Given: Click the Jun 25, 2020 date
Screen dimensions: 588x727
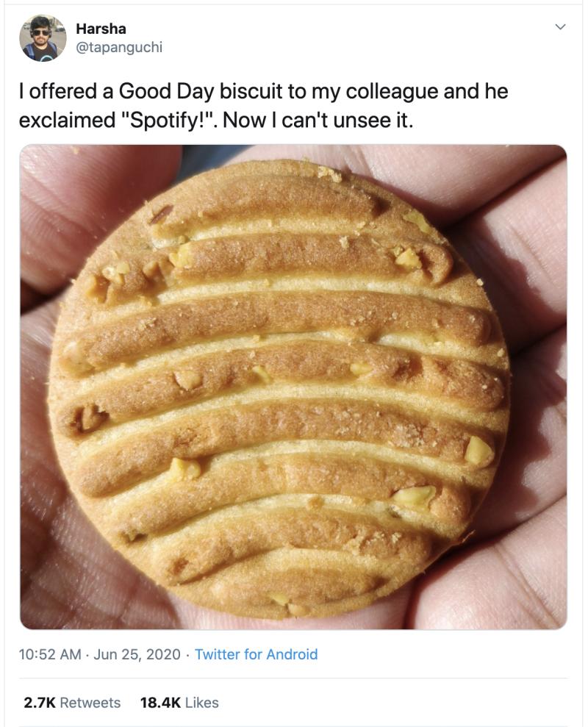Looking at the screenshot, I should click(137, 654).
